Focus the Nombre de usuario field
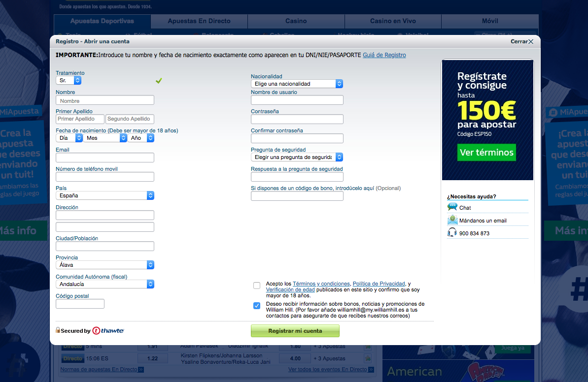The width and height of the screenshot is (588, 382). 297,100
